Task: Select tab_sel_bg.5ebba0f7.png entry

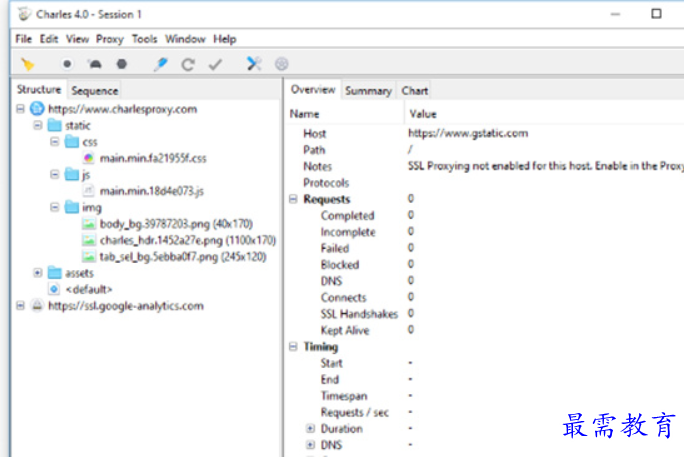Action: click(x=183, y=257)
